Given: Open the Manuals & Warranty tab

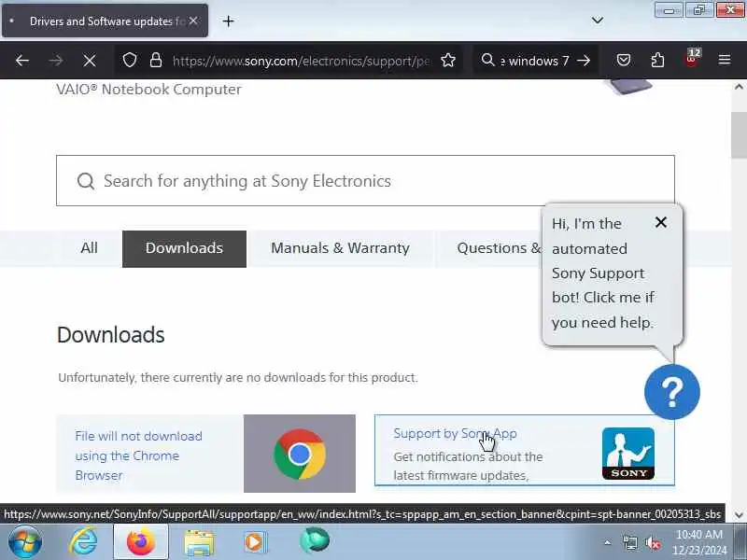Looking at the screenshot, I should click(340, 248).
